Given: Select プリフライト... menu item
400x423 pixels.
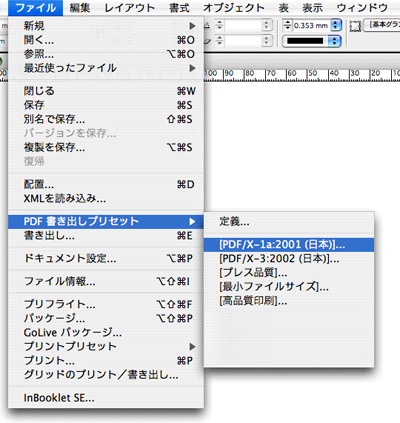Looking at the screenshot, I should [106, 304].
